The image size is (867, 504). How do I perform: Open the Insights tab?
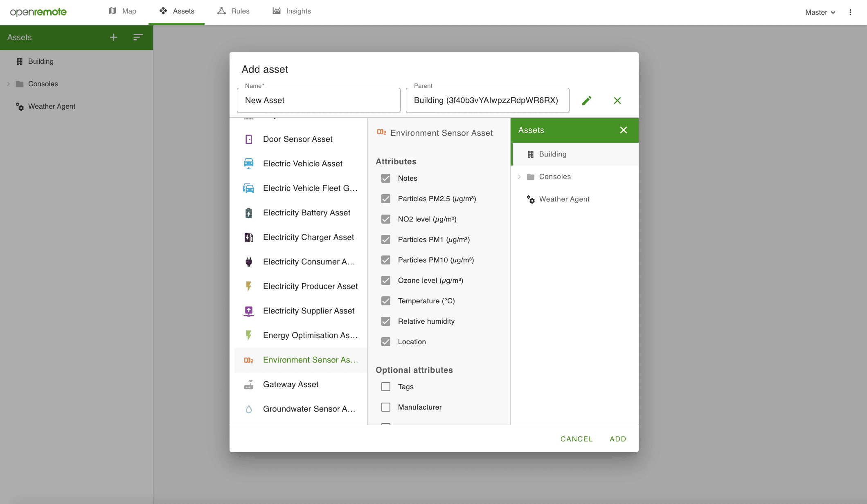[x=292, y=11]
